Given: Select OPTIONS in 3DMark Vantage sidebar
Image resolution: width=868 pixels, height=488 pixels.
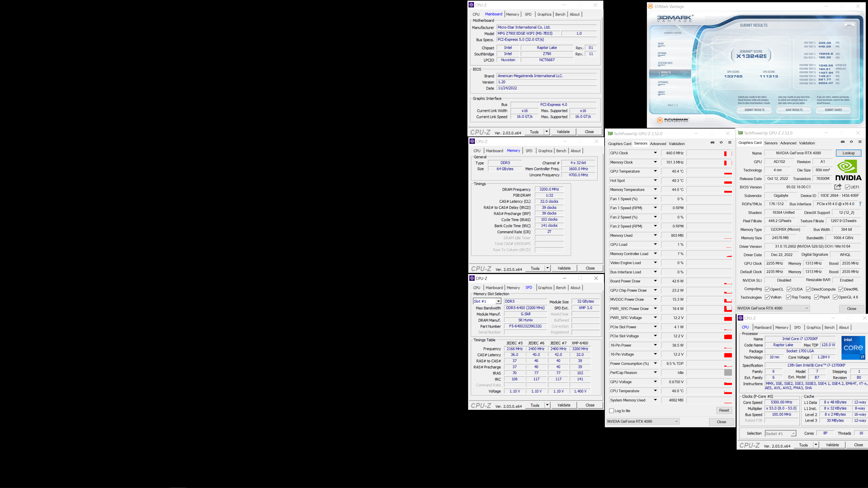Looking at the screenshot, I should click(662, 53).
